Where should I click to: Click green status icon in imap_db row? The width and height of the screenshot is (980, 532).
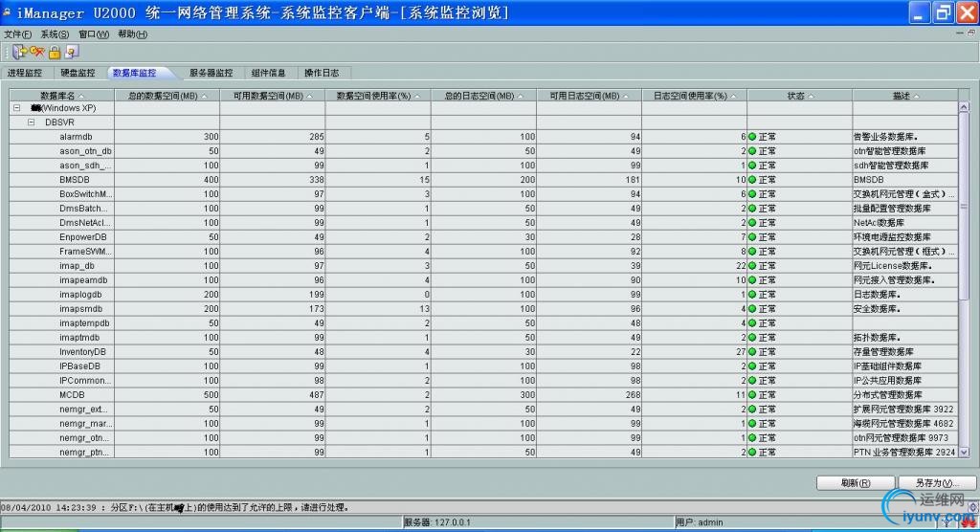pyautogui.click(x=752, y=266)
